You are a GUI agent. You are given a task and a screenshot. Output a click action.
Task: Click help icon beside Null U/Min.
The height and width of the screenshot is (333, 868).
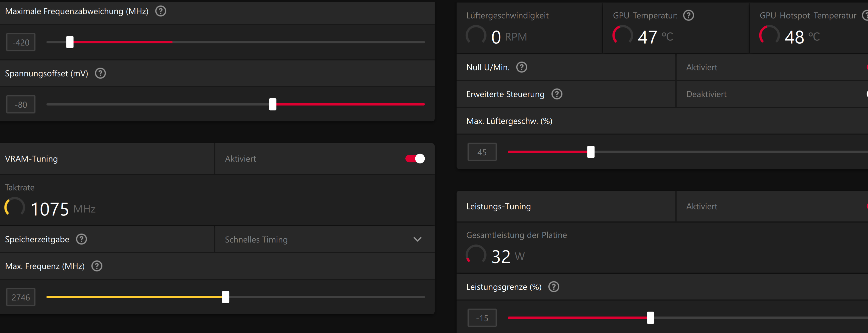(x=522, y=67)
